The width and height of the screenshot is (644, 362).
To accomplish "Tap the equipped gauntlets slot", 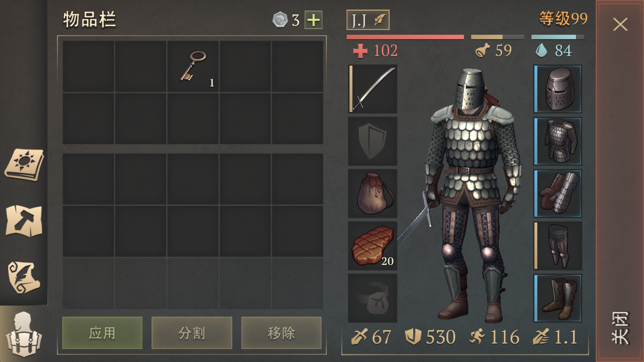I will pyautogui.click(x=558, y=194).
